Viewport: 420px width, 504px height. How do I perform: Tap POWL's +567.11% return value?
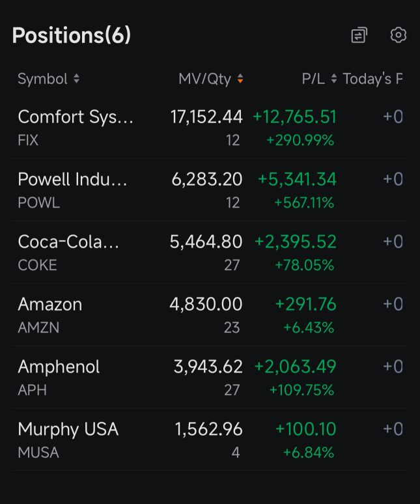(x=304, y=203)
